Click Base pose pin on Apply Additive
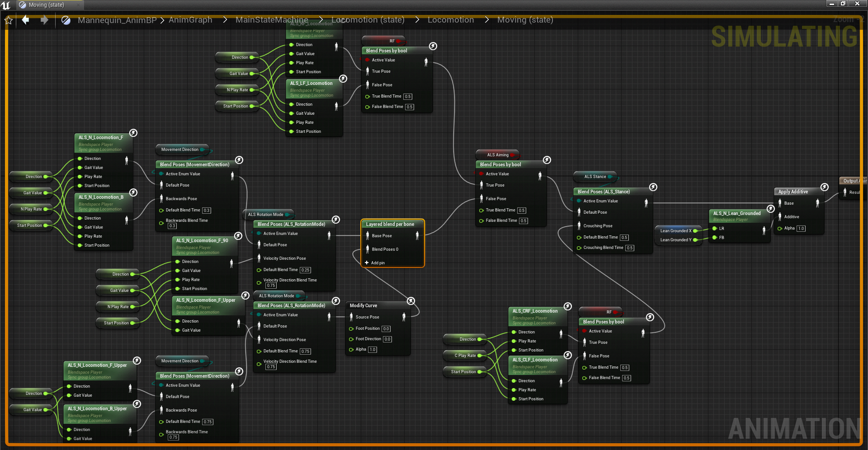Image resolution: width=868 pixels, height=450 pixels. coord(780,203)
